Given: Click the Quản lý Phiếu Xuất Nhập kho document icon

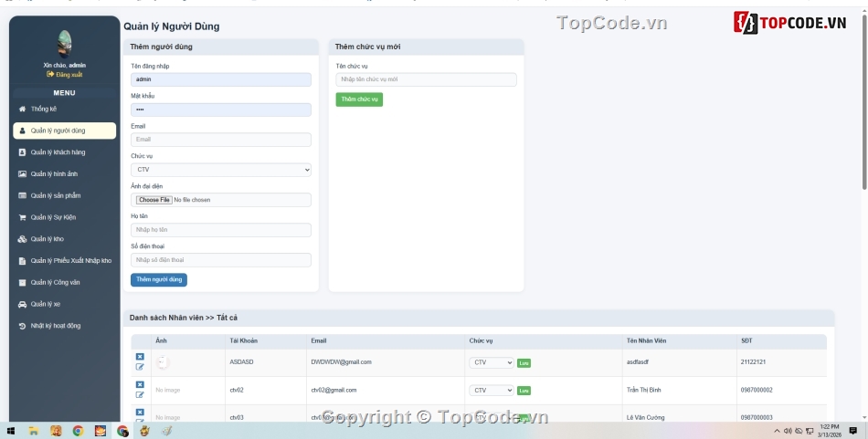Looking at the screenshot, I should (22, 261).
